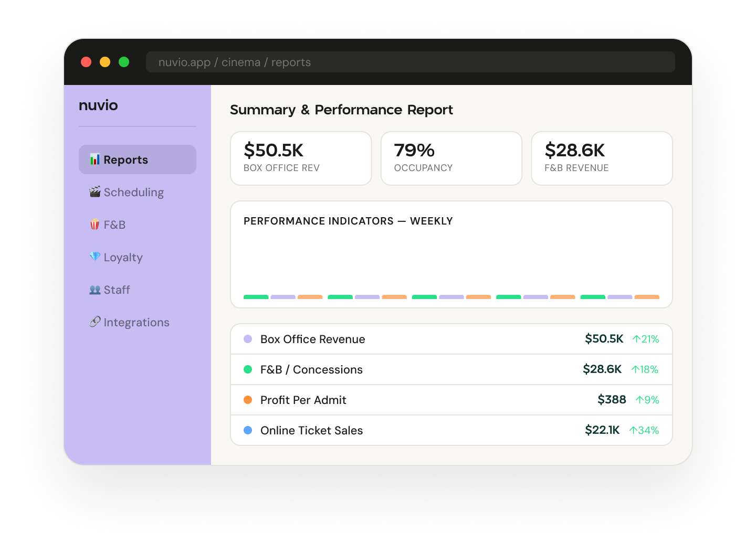Click the diamond icon beside Loyalty
The image size is (756, 554).
pos(94,257)
